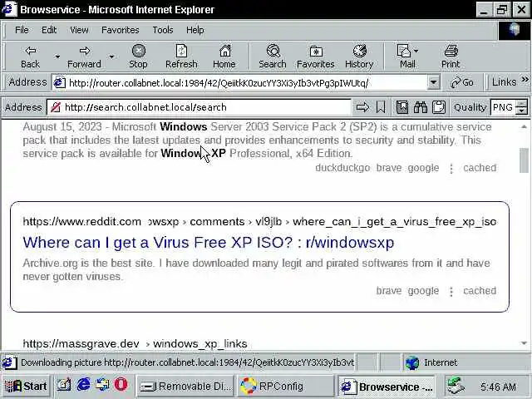Click the scrollbar down arrow

[524, 343]
